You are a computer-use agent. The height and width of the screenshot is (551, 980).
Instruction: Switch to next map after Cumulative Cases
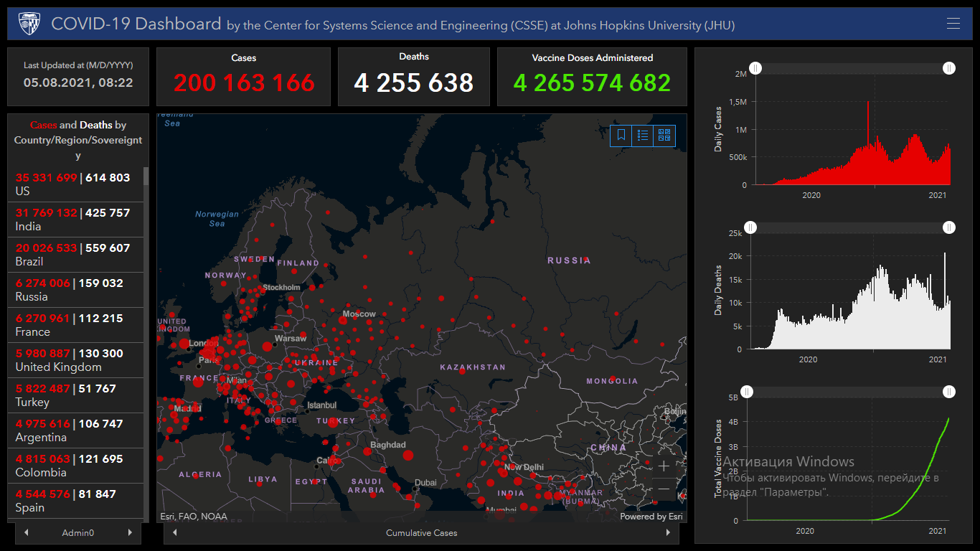[x=668, y=532]
